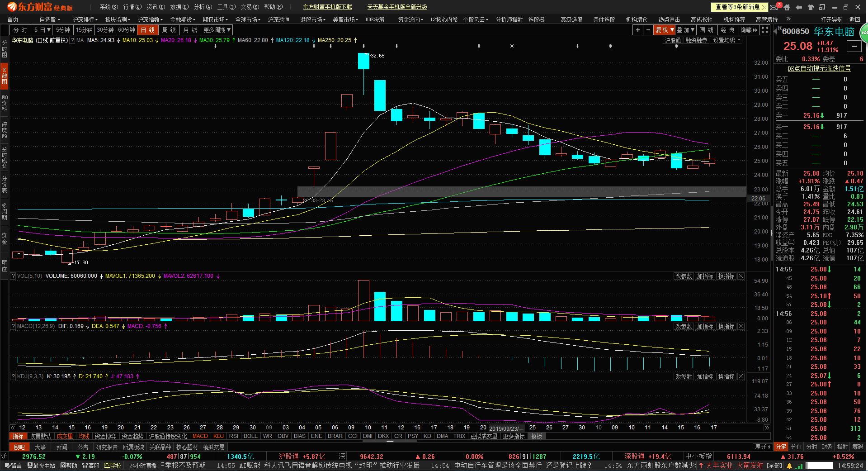The height and width of the screenshot is (471, 868).
Task: Close the KDJ indicator panel
Action: (x=741, y=376)
